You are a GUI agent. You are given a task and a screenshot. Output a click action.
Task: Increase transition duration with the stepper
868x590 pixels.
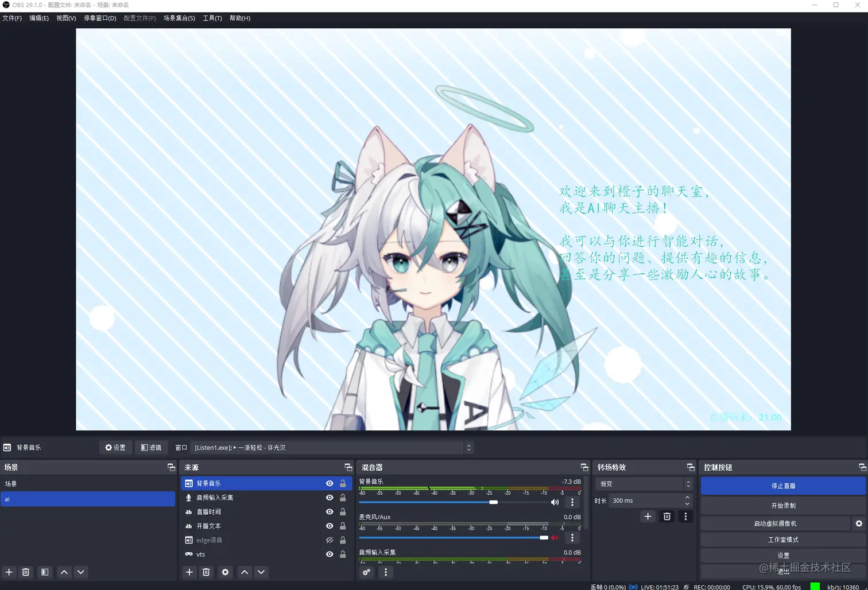[687, 497]
